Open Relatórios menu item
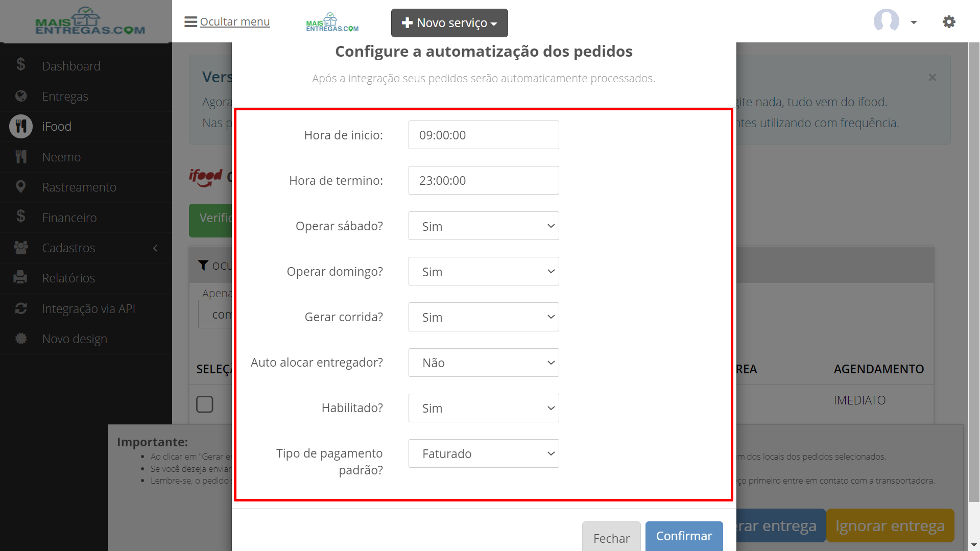980x551 pixels. point(86,278)
